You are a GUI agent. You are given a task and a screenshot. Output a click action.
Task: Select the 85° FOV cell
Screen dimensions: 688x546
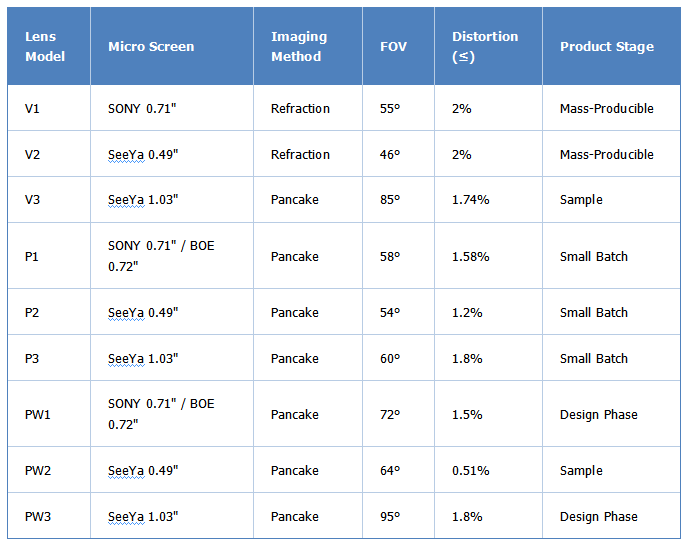[398, 200]
